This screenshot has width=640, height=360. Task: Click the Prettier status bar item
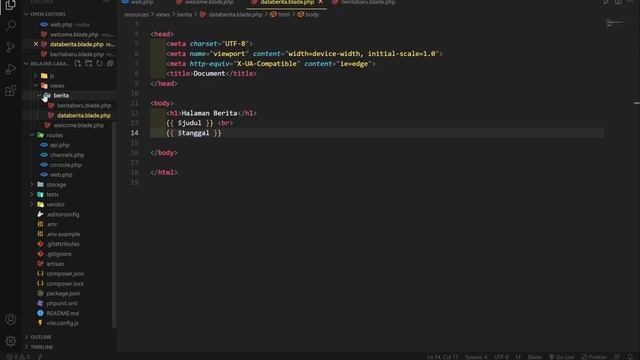coord(594,357)
